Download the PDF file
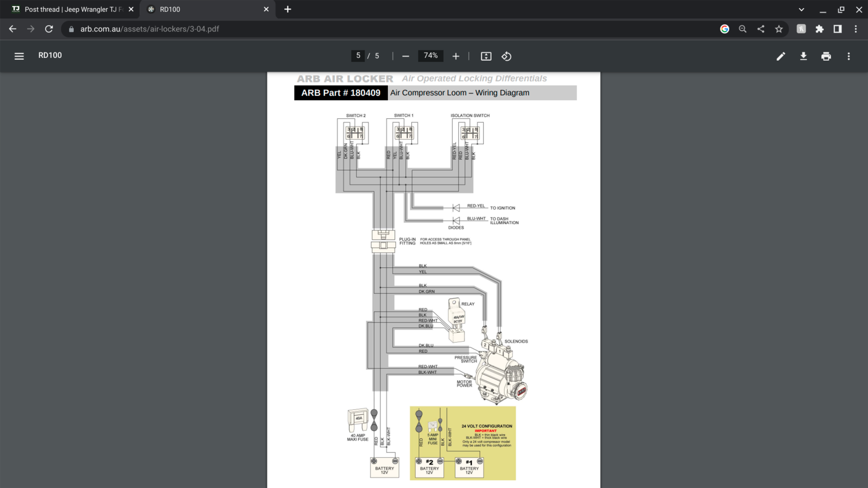The height and width of the screenshot is (488, 868). (803, 56)
